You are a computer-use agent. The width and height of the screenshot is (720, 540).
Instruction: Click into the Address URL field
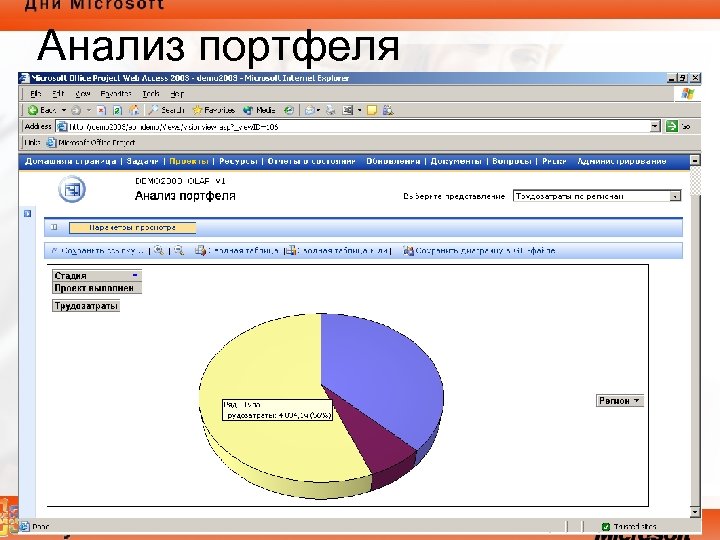point(354,126)
